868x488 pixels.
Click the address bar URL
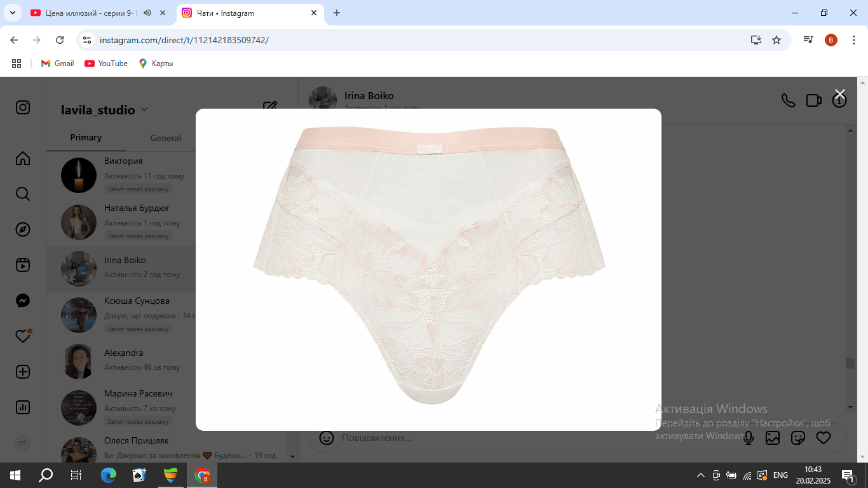184,40
